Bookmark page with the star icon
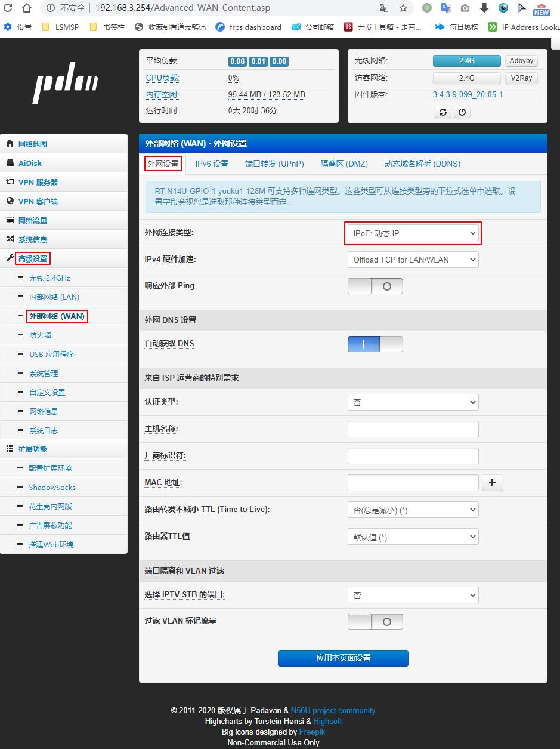 (x=403, y=8)
